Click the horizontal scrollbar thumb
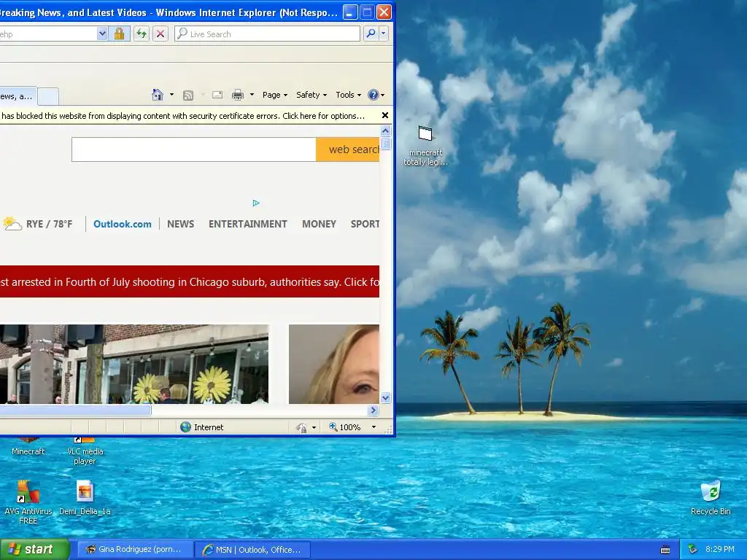This screenshot has height=560, width=747. click(75, 410)
